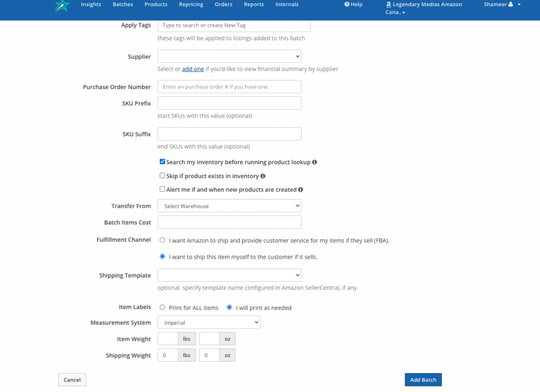
Task: Open the Orders menu
Action: (x=224, y=4)
